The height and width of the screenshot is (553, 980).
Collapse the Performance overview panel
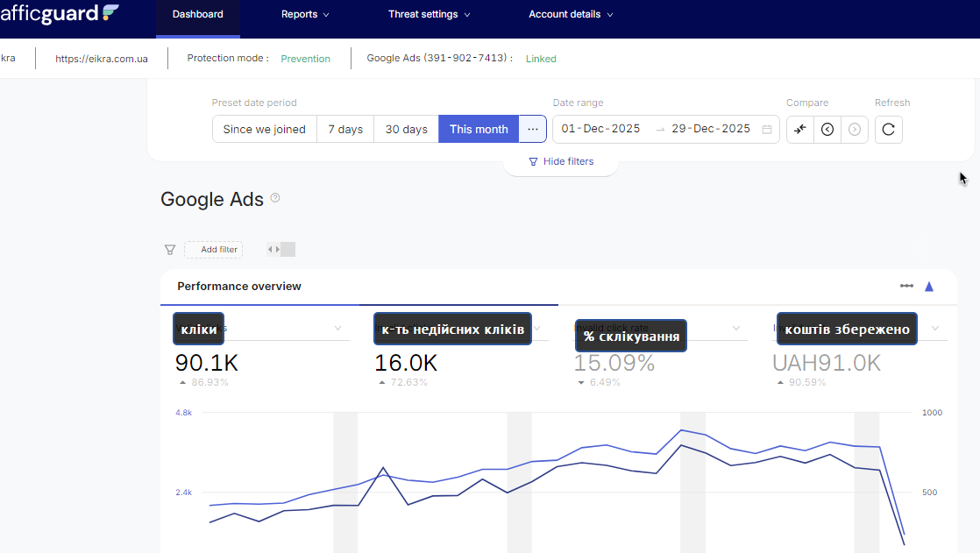coord(929,287)
